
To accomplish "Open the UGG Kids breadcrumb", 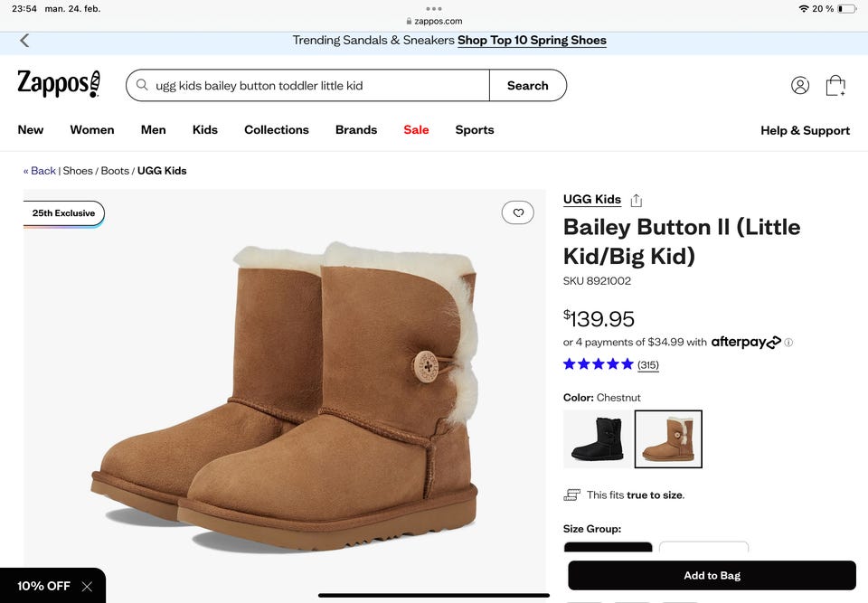I will [162, 171].
